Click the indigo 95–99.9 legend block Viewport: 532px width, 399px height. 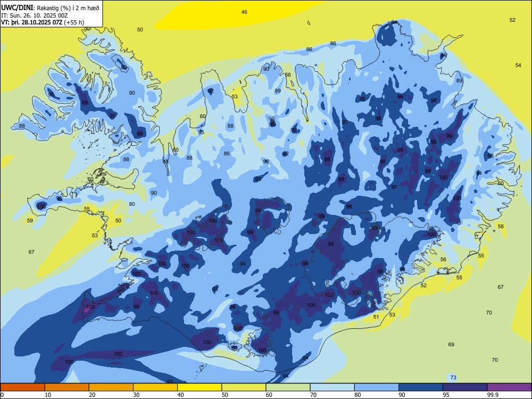[x=465, y=387]
